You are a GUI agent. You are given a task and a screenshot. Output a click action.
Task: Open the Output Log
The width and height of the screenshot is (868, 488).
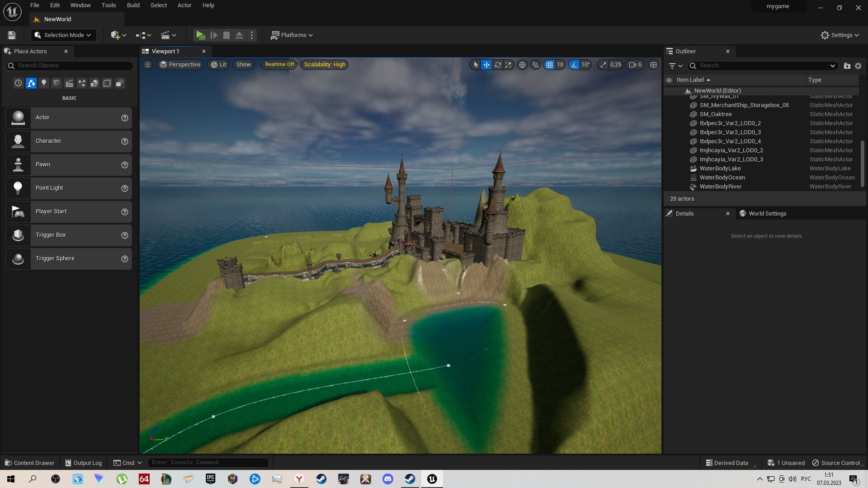83,463
